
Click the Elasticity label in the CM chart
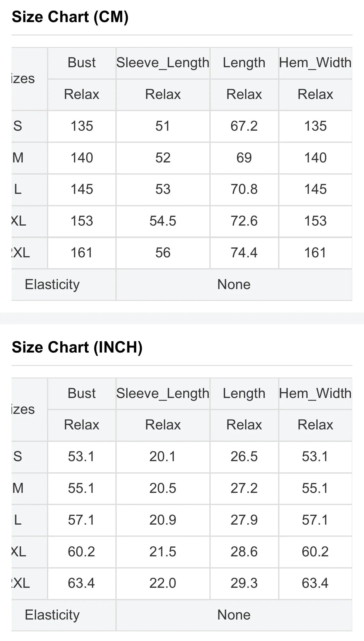tap(52, 284)
